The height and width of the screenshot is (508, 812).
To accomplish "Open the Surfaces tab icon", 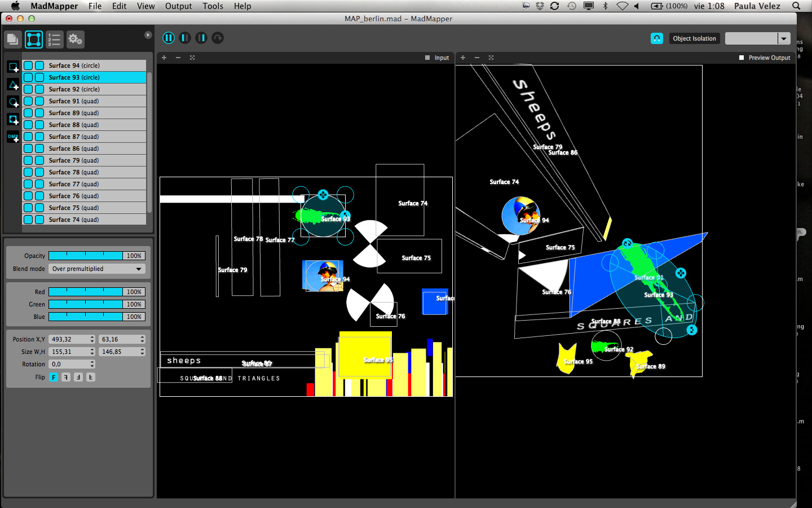I will click(x=34, y=40).
